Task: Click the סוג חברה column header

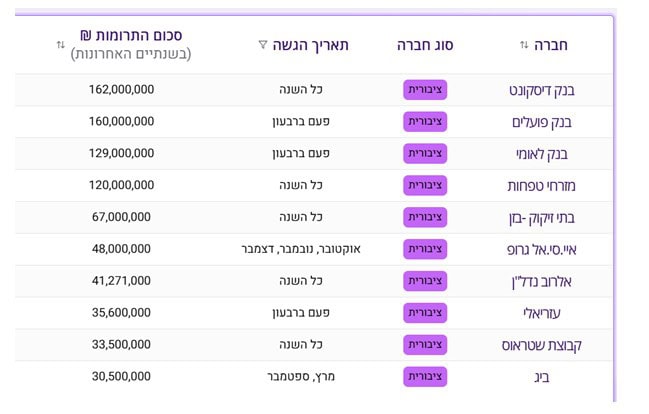Action: tap(425, 45)
